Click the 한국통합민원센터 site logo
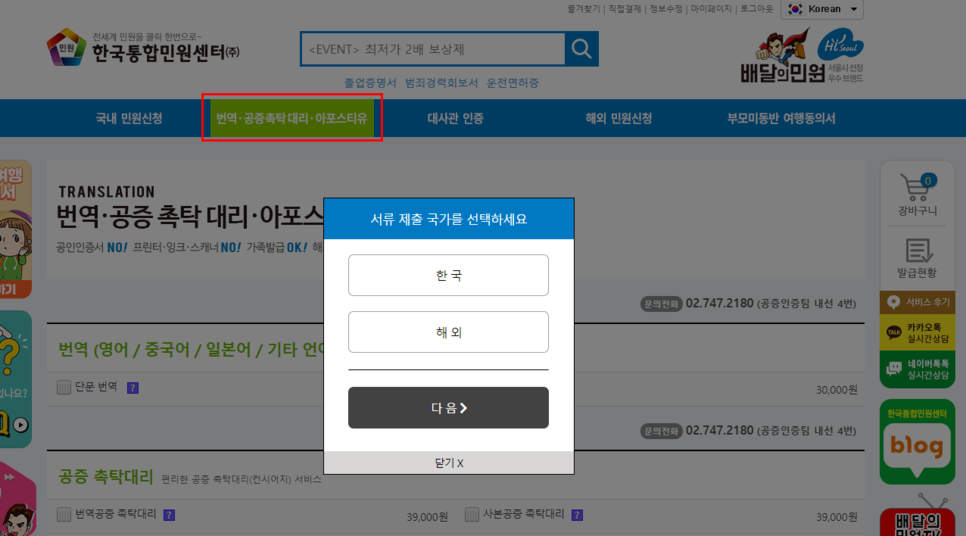 pos(143,47)
